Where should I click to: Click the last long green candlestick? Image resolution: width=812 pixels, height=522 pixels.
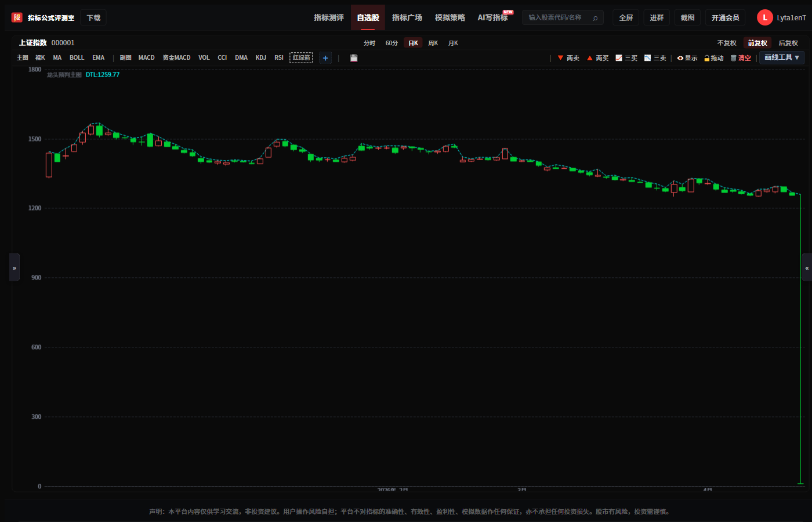(x=800, y=339)
